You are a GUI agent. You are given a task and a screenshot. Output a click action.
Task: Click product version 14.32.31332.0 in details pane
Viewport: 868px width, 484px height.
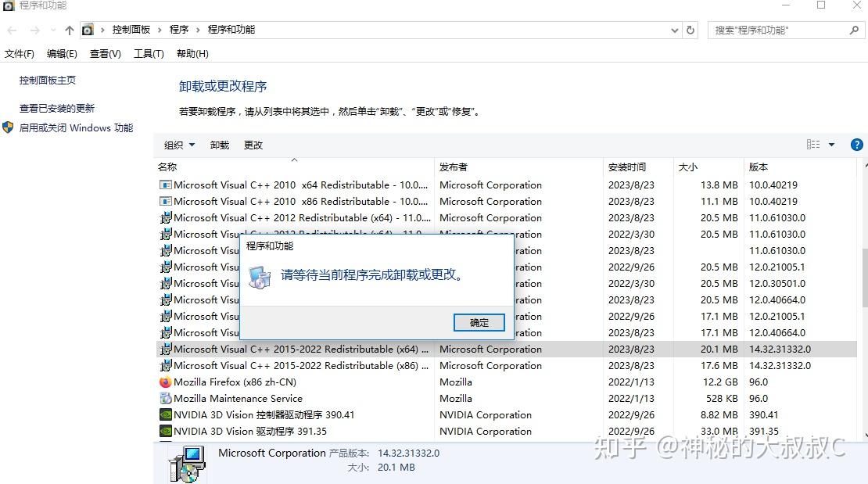pos(408,453)
